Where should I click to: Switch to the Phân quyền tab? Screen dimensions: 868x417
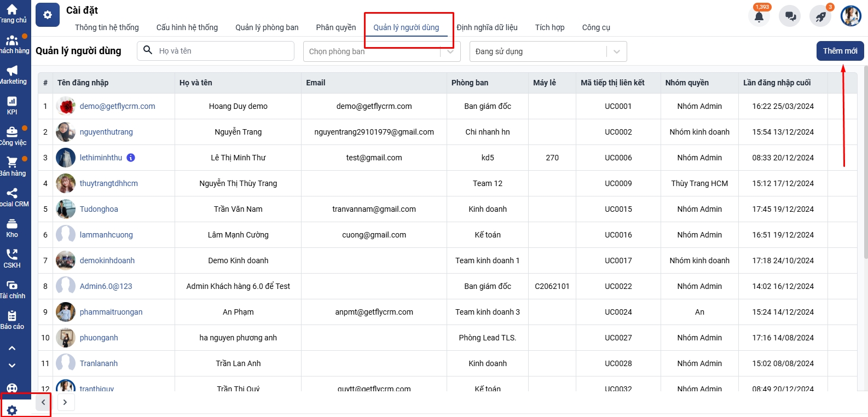point(335,27)
